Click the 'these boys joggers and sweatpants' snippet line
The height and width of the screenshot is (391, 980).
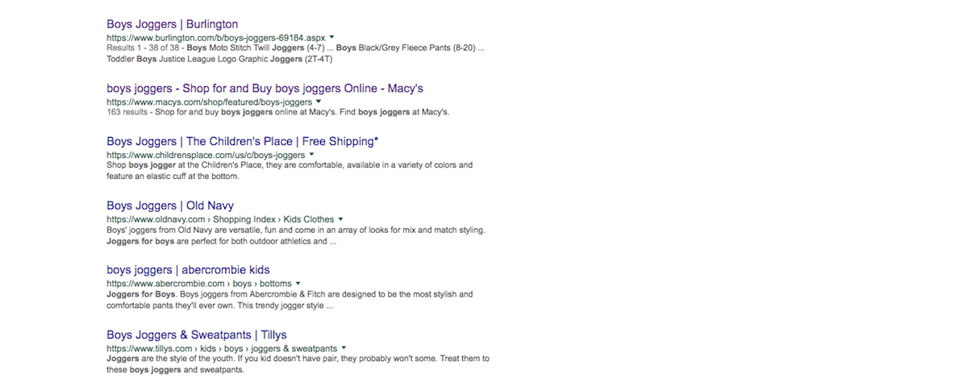[175, 370]
